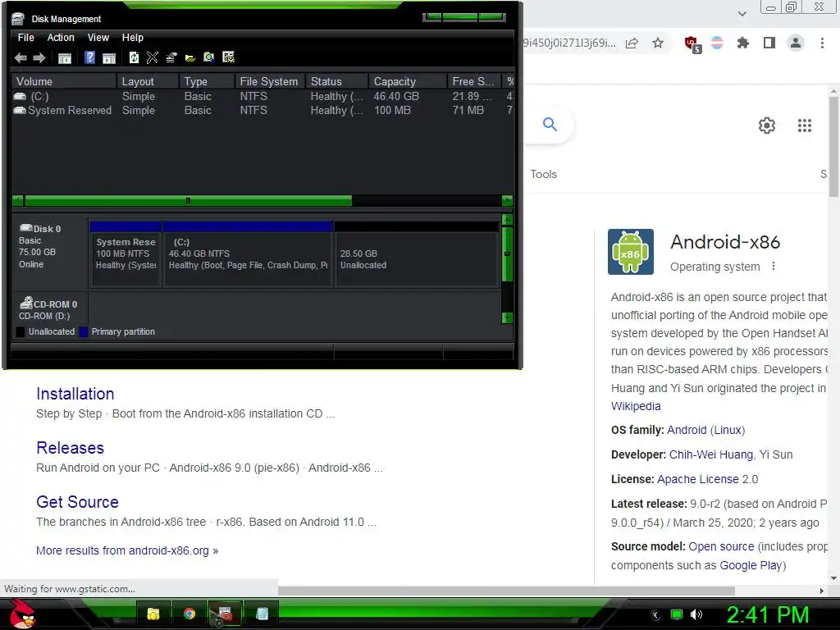Viewport: 840px width, 630px height.
Task: Open the Help menu
Action: [132, 38]
